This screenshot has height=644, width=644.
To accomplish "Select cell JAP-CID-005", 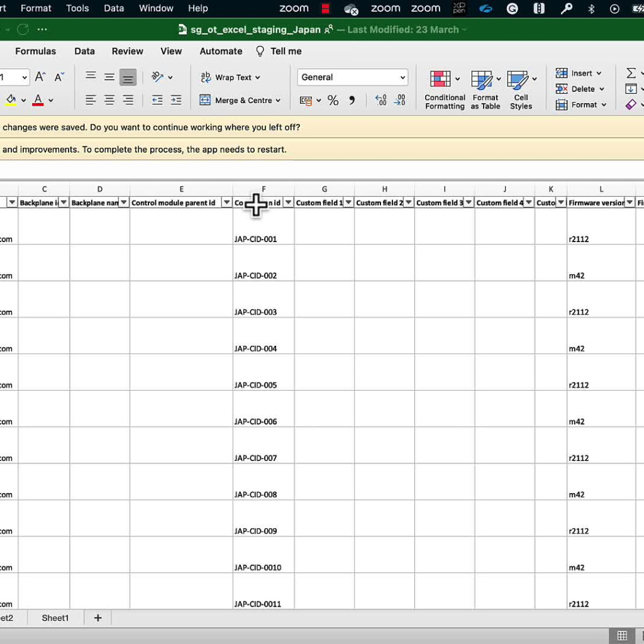I will (264, 372).
